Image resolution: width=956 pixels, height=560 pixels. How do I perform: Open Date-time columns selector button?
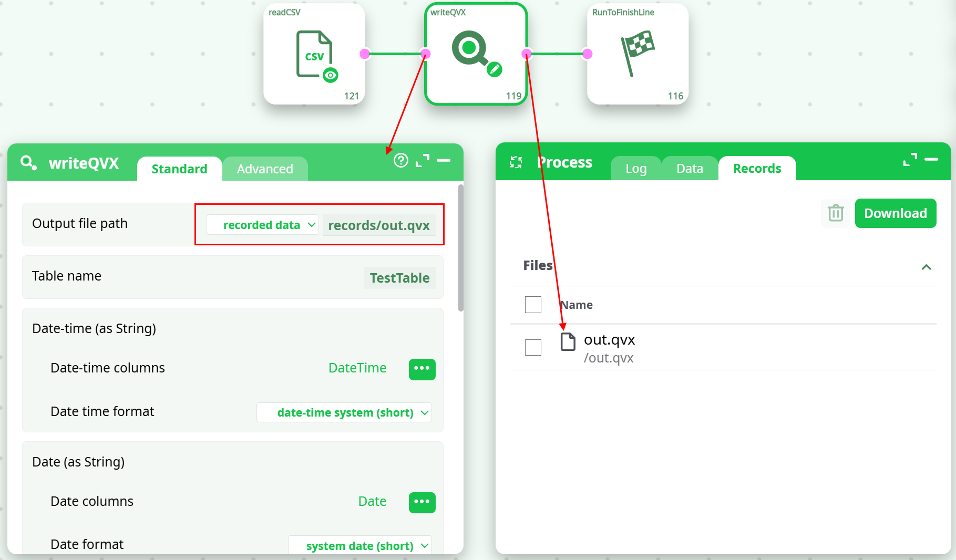click(422, 369)
